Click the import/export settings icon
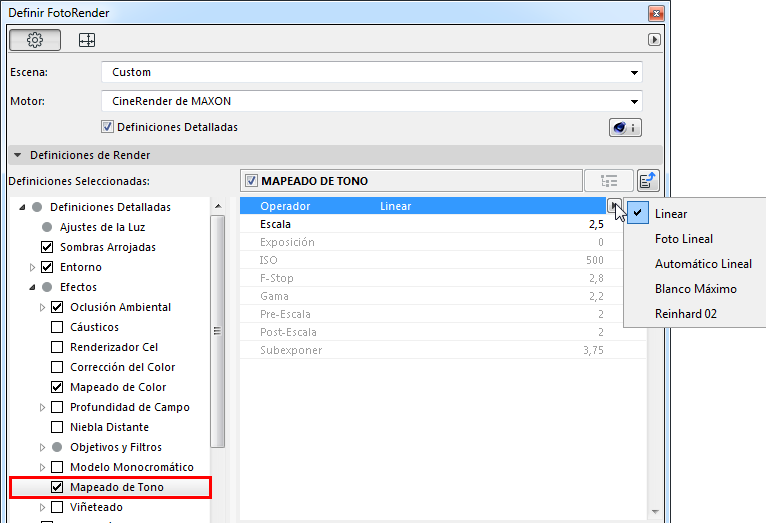 648,181
